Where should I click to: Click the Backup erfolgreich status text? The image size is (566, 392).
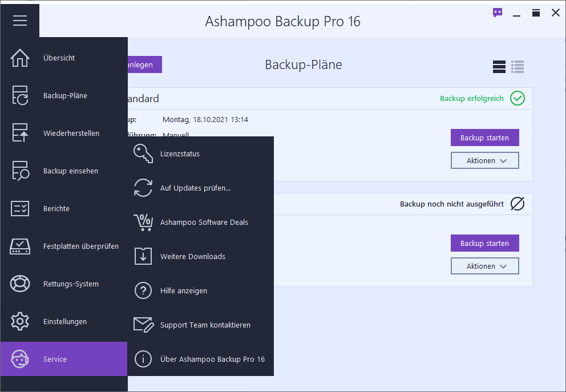[x=471, y=99]
